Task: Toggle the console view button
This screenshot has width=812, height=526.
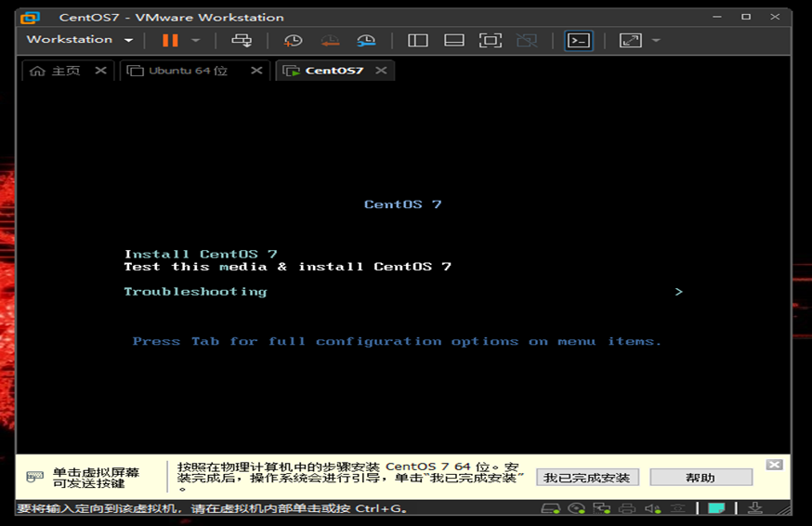Action: pyautogui.click(x=578, y=40)
